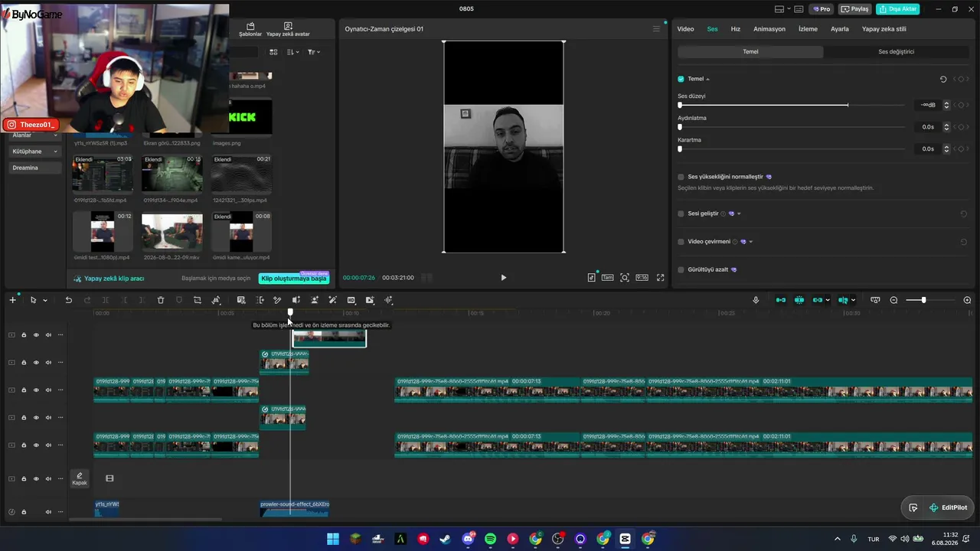The image size is (980, 551).
Task: Click the Dışa Aktar export button
Action: coord(897,9)
